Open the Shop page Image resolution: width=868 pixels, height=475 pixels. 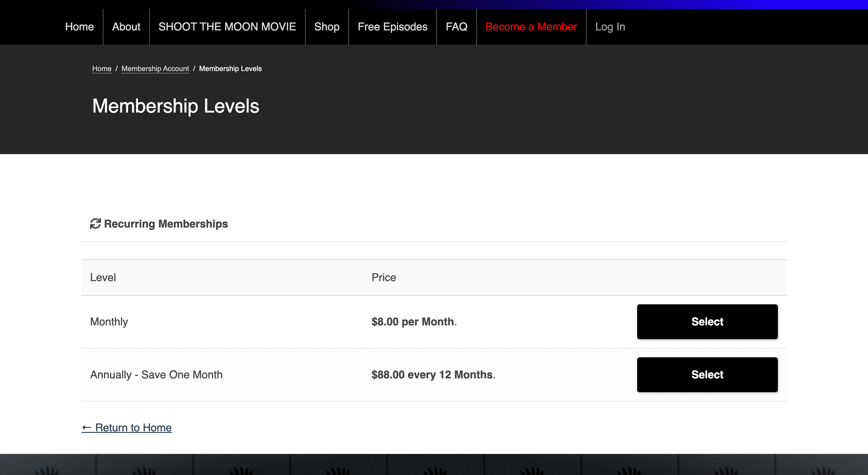point(327,26)
